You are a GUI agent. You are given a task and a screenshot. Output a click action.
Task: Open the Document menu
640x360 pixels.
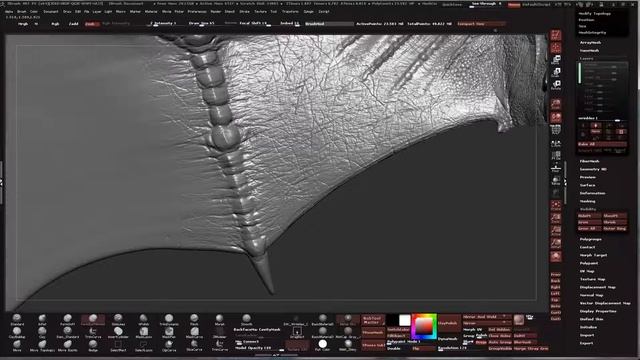51,12
